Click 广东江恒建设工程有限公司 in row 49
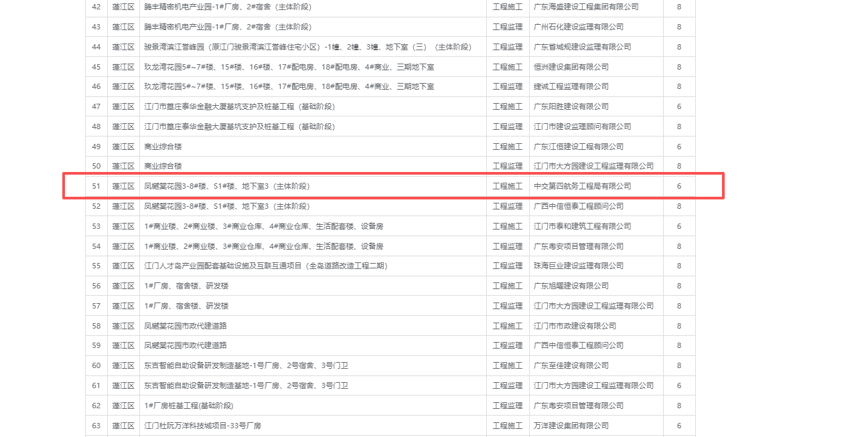The width and height of the screenshot is (868, 437). (x=578, y=147)
